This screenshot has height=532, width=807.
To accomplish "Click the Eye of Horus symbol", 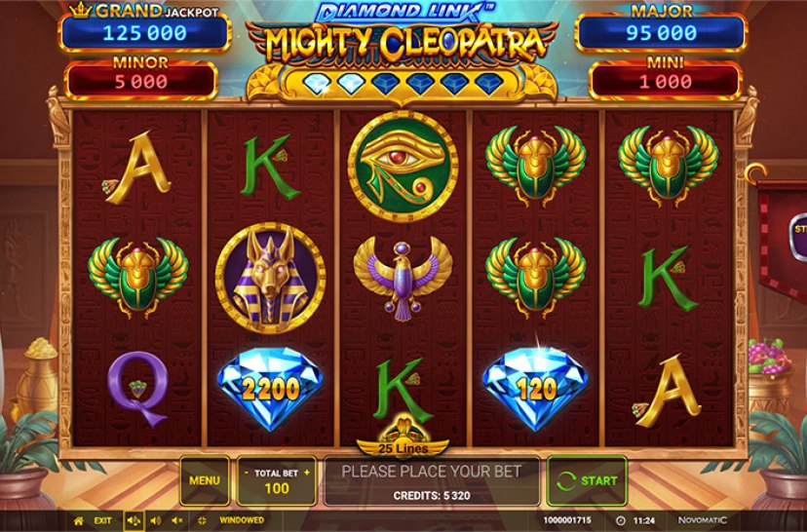I will pos(403,167).
